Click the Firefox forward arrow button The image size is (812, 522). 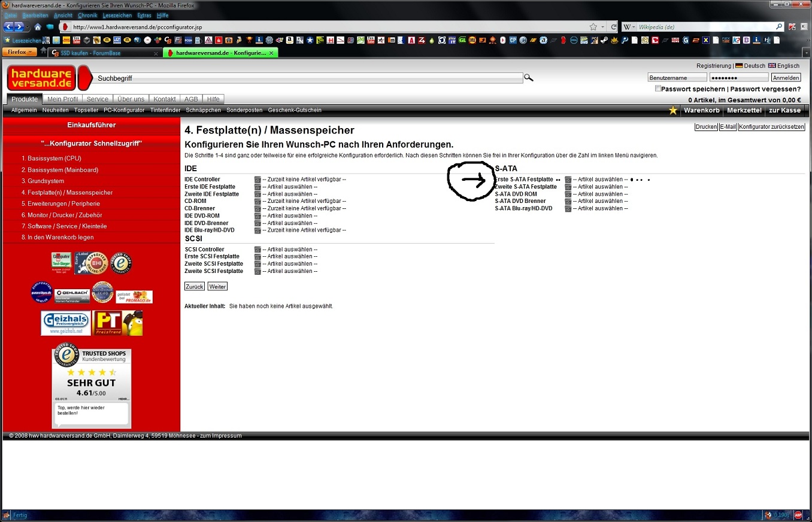point(19,27)
